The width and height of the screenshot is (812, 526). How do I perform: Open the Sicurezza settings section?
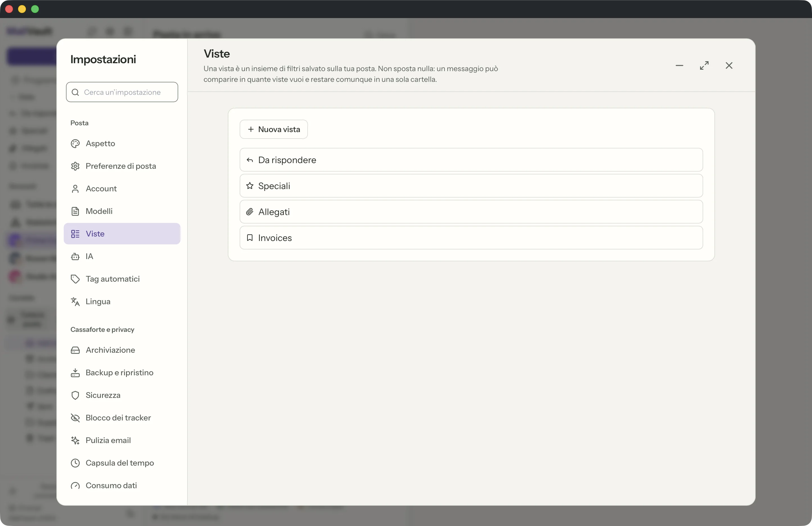point(122,395)
